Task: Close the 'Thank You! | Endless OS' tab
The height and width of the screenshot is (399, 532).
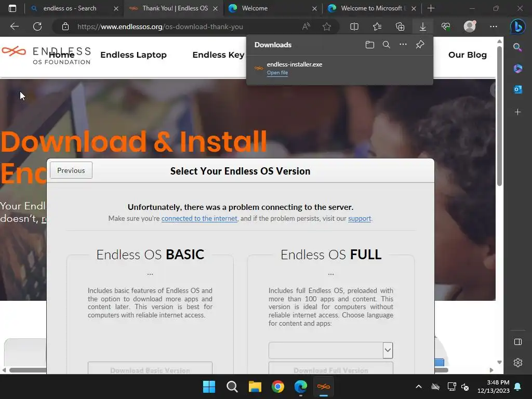Action: (215, 8)
